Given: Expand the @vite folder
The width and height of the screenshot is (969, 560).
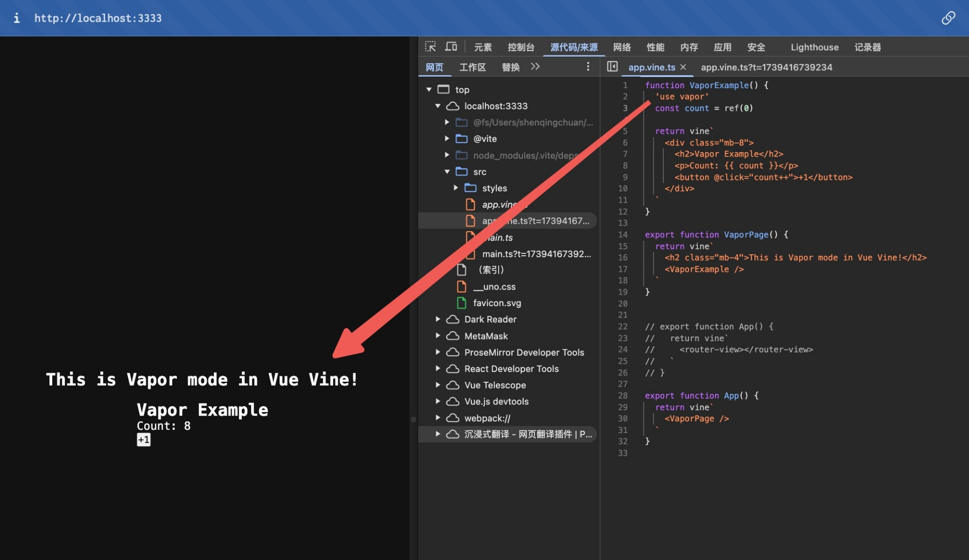Looking at the screenshot, I should 447,139.
